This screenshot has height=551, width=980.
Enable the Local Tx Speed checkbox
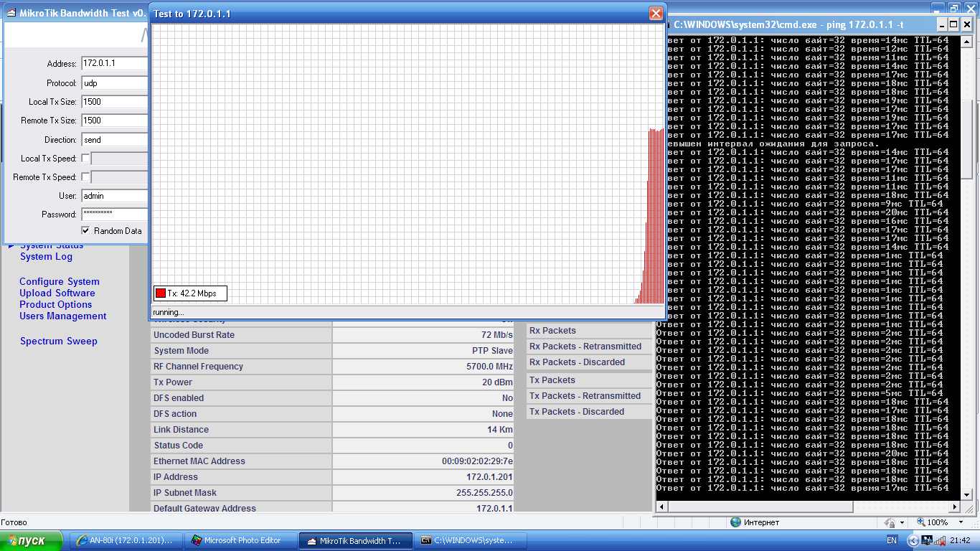click(x=85, y=159)
